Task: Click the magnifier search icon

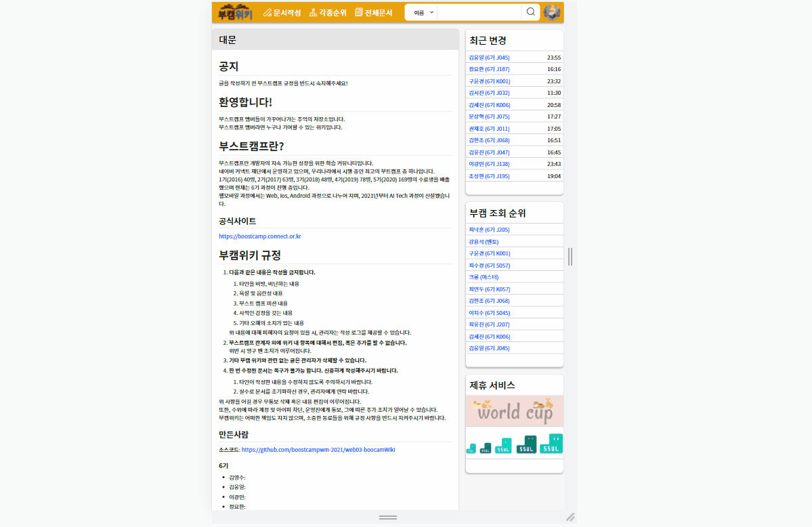Action: (530, 12)
